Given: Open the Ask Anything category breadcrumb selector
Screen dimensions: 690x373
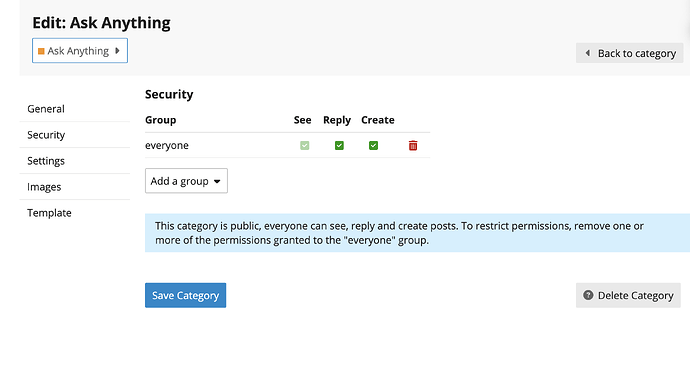Looking at the screenshot, I should [80, 51].
